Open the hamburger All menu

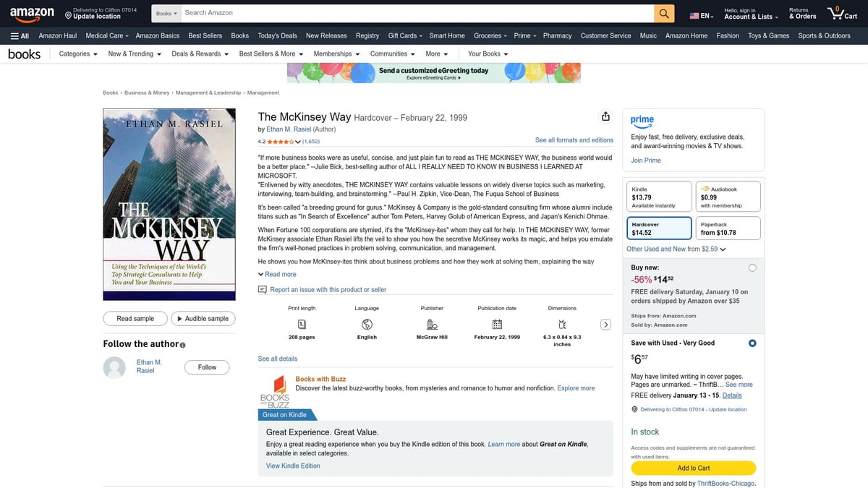(x=19, y=35)
